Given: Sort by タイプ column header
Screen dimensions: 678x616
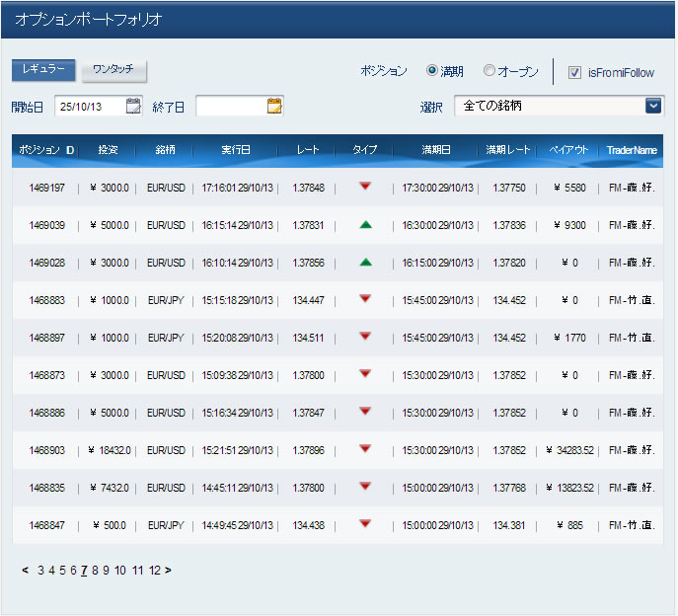Looking at the screenshot, I should [365, 150].
